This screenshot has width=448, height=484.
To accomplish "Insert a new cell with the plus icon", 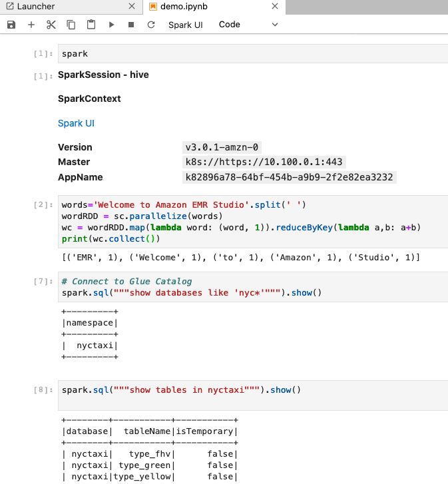I will click(31, 25).
